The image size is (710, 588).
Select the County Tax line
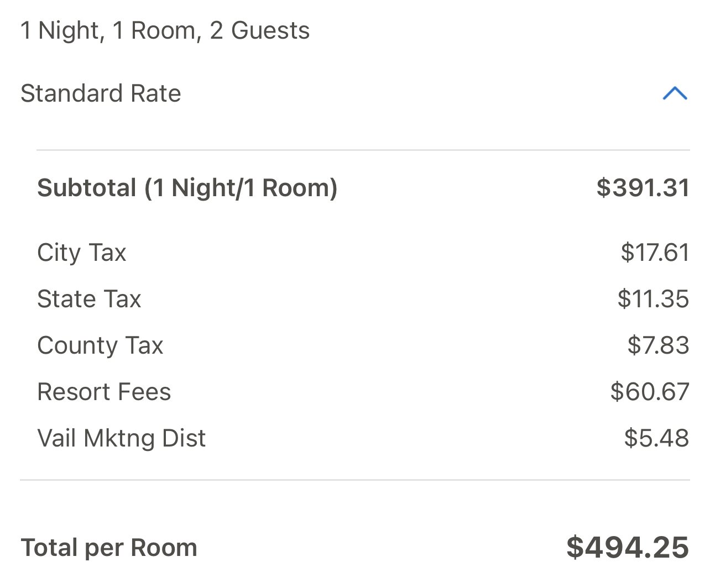pos(363,345)
